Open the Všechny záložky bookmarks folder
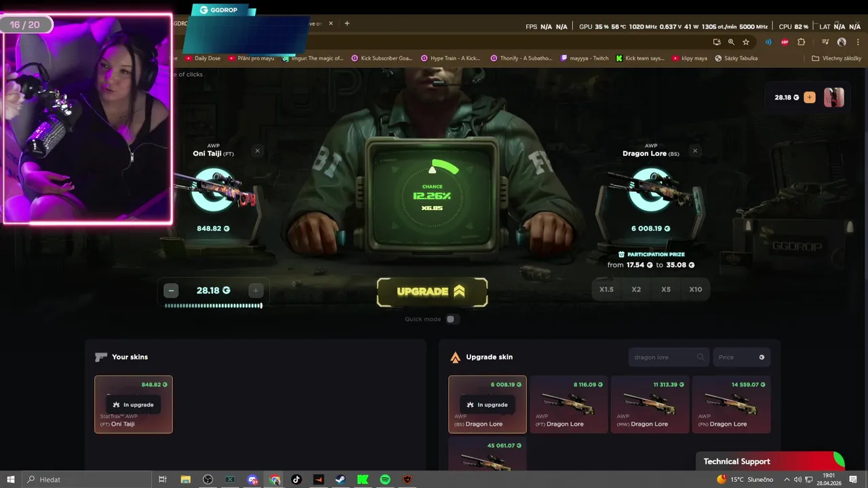This screenshot has height=488, width=868. coord(837,58)
